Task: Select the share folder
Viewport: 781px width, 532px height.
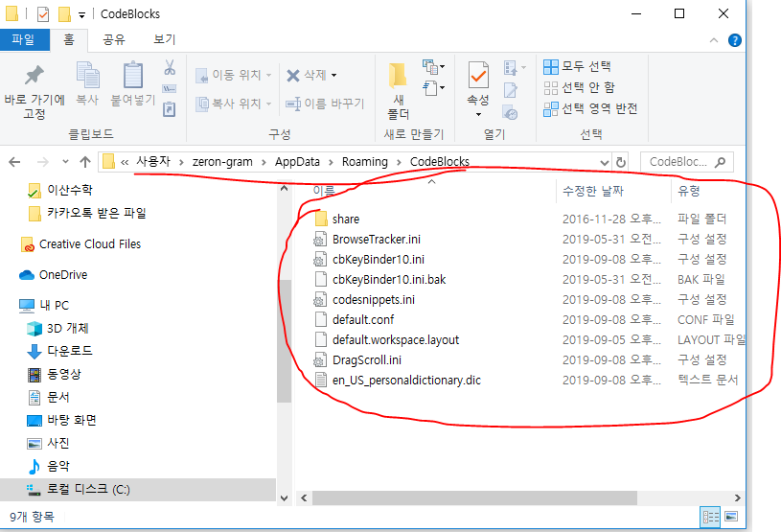Action: click(346, 220)
